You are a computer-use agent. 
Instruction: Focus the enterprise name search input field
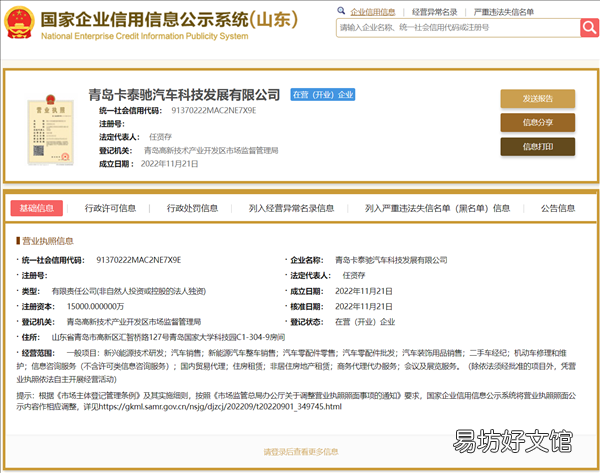point(458,28)
